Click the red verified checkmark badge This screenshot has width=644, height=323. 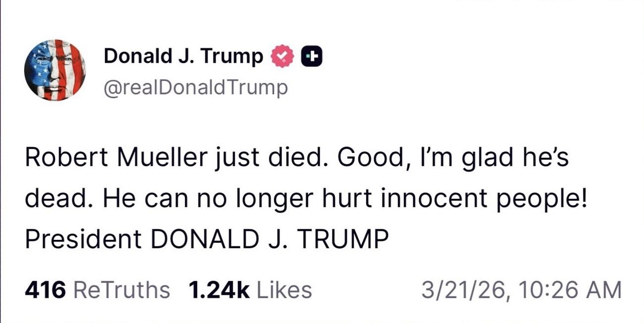282,57
